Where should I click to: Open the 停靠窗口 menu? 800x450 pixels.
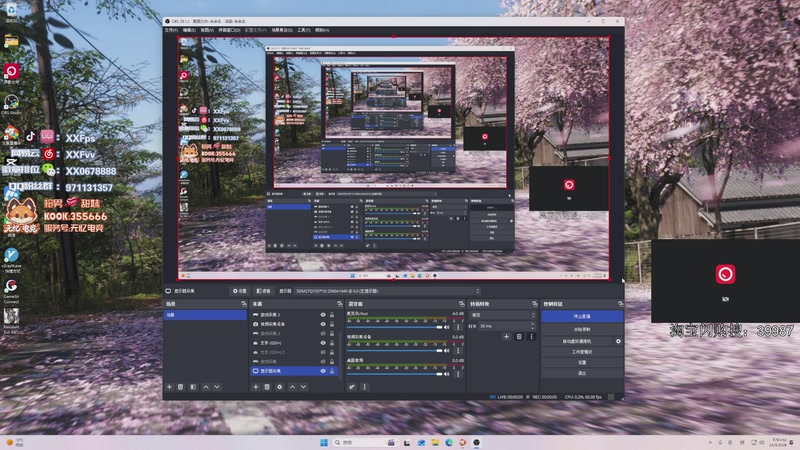click(229, 30)
